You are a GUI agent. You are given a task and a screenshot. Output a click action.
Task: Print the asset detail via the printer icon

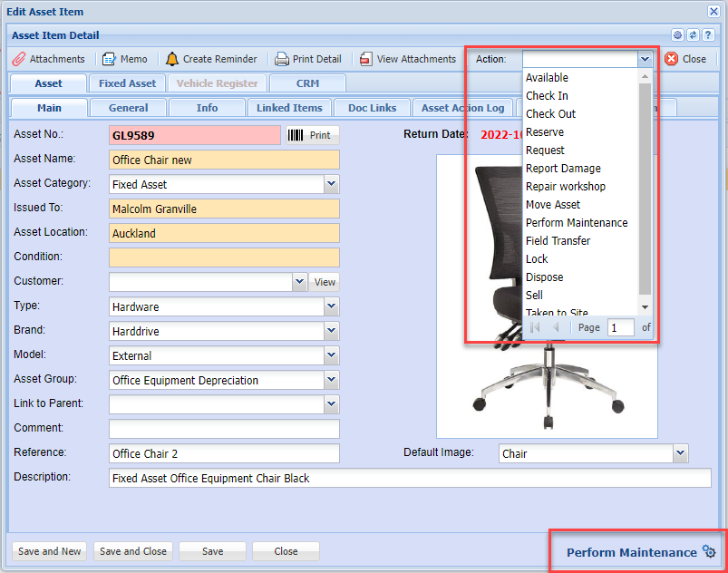308,59
